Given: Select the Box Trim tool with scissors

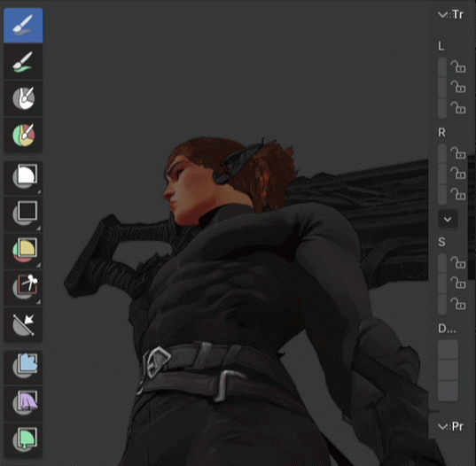Looking at the screenshot, I should click(x=23, y=288).
